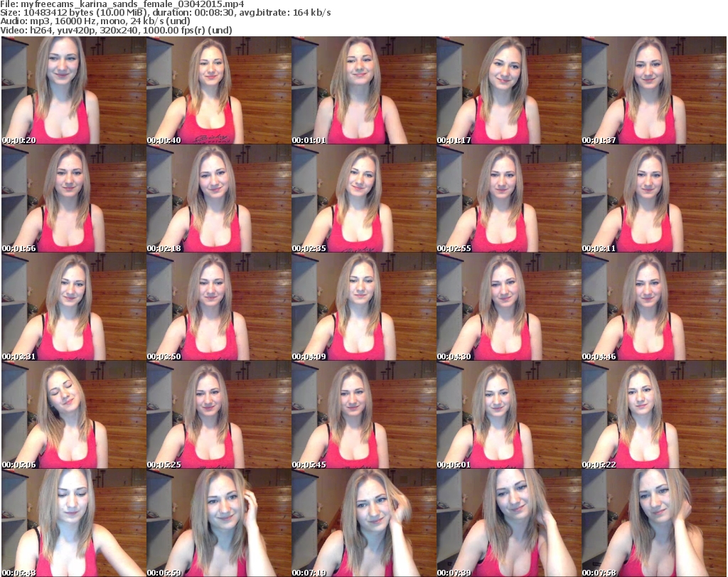Select the thumbnail stamped 00:01:17
728x577 pixels.
pos(508,90)
